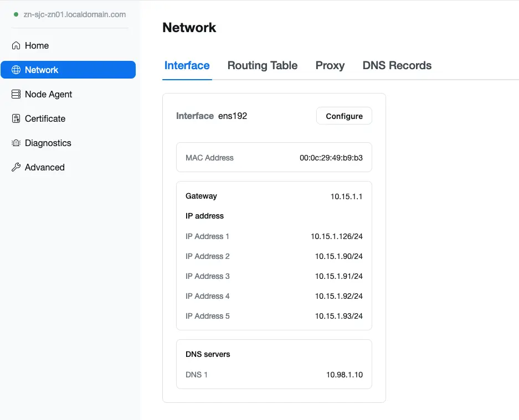
Task: Click IP Address 1 value 10.15.1.126/24
Action: coord(336,236)
